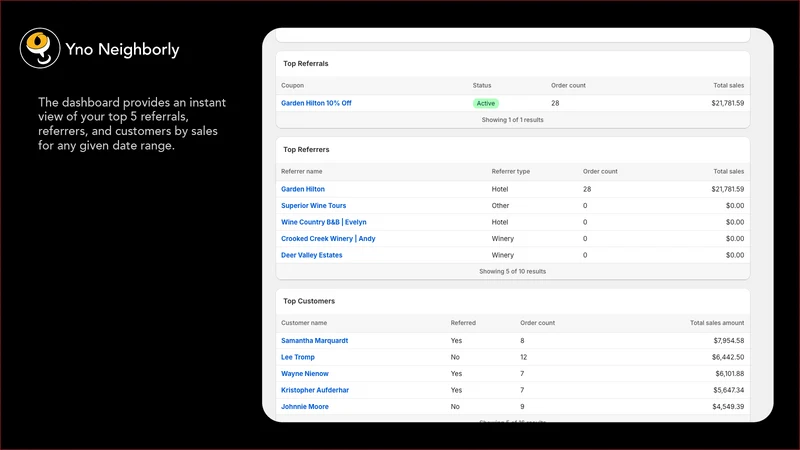Click the Status column header
Image resolution: width=800 pixels, height=450 pixels.
click(x=482, y=85)
